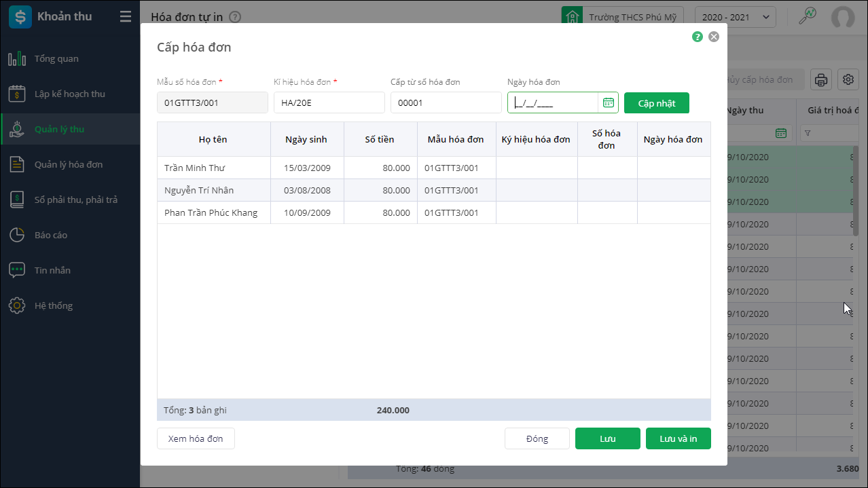
Task: Focus the Ngày hóa đơn date field
Action: point(553,102)
